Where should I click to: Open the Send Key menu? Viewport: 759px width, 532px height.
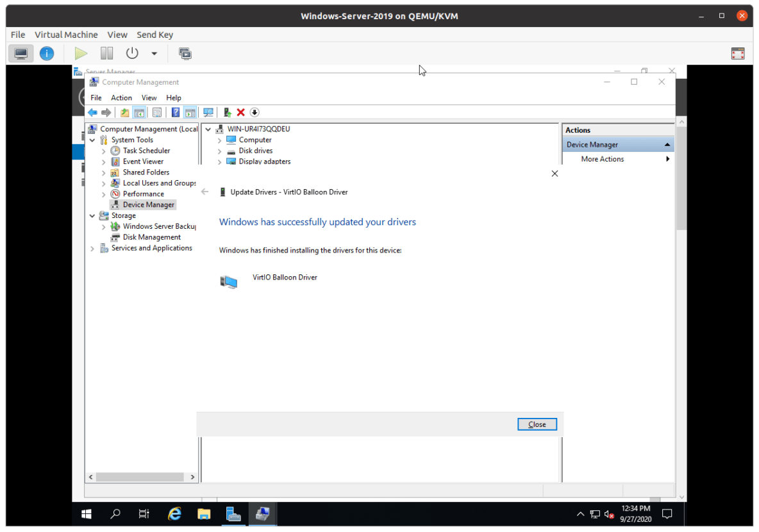coord(154,35)
